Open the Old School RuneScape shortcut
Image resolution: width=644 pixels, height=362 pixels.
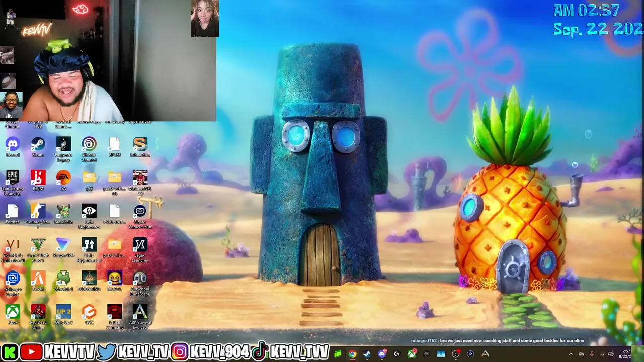[x=140, y=284]
